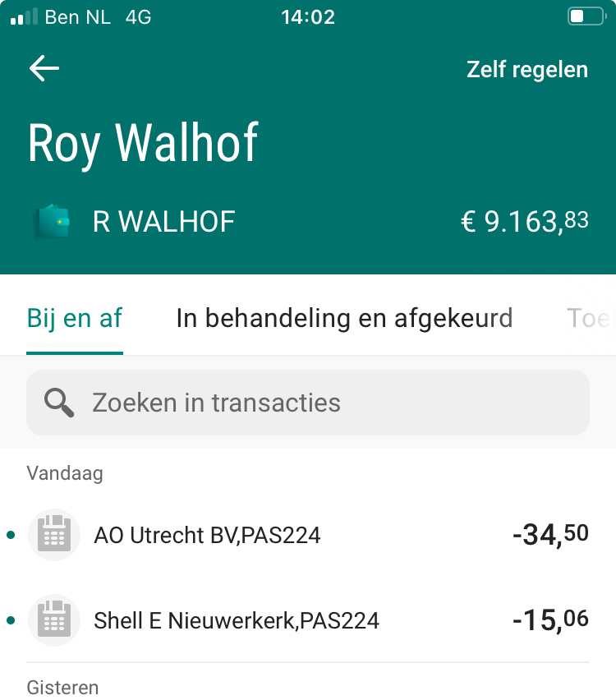Tap the R WALHOF account name
This screenshot has height=700, width=616.
[164, 221]
